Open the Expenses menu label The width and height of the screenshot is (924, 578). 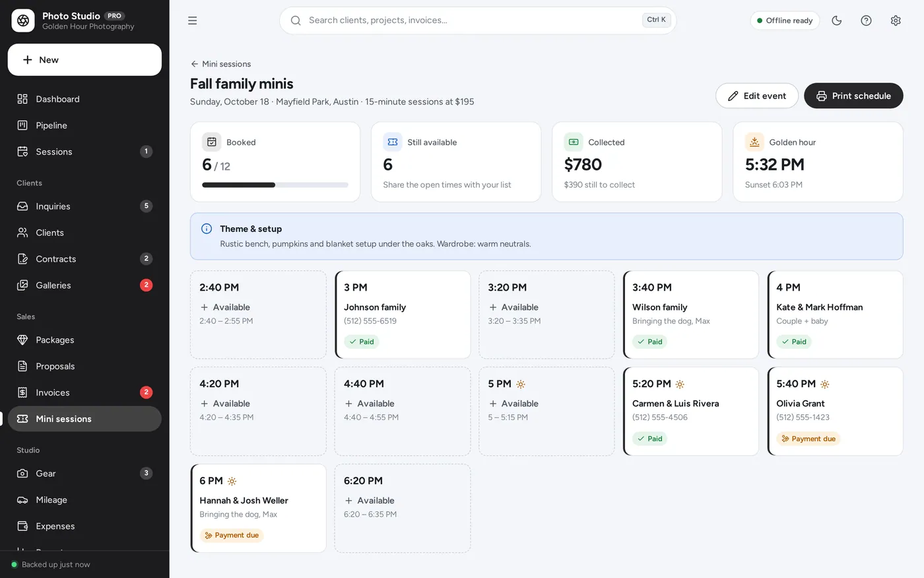(55, 526)
